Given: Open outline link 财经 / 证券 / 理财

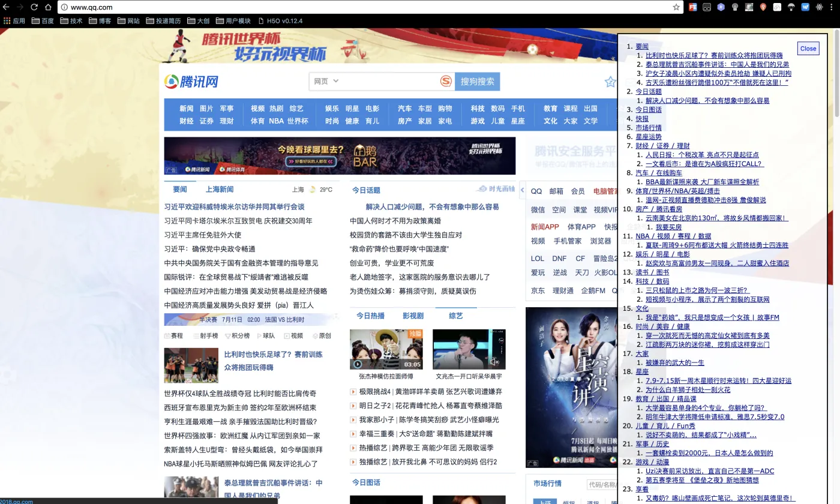Looking at the screenshot, I should pyautogui.click(x=662, y=146).
